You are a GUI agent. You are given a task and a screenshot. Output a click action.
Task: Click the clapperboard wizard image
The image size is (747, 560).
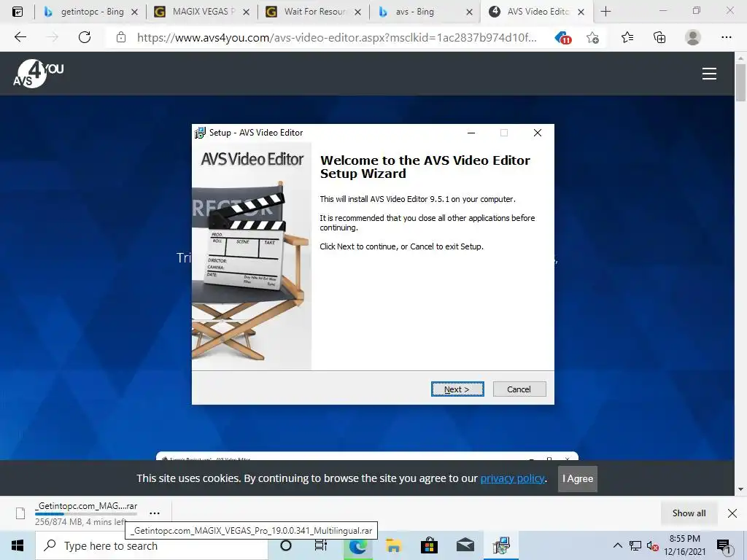tap(252, 256)
